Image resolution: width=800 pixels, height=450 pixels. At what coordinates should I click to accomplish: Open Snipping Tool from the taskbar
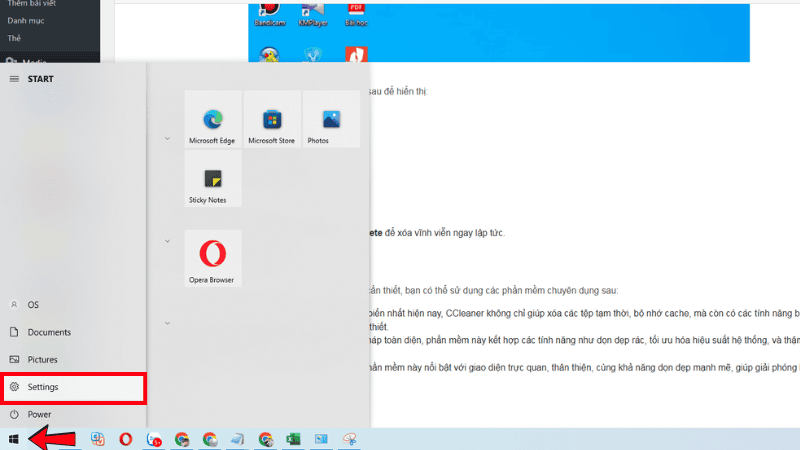coord(349,438)
